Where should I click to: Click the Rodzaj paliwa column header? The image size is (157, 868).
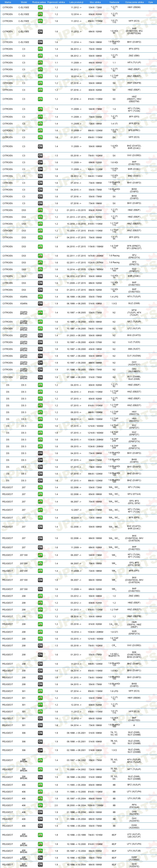[39, 2]
